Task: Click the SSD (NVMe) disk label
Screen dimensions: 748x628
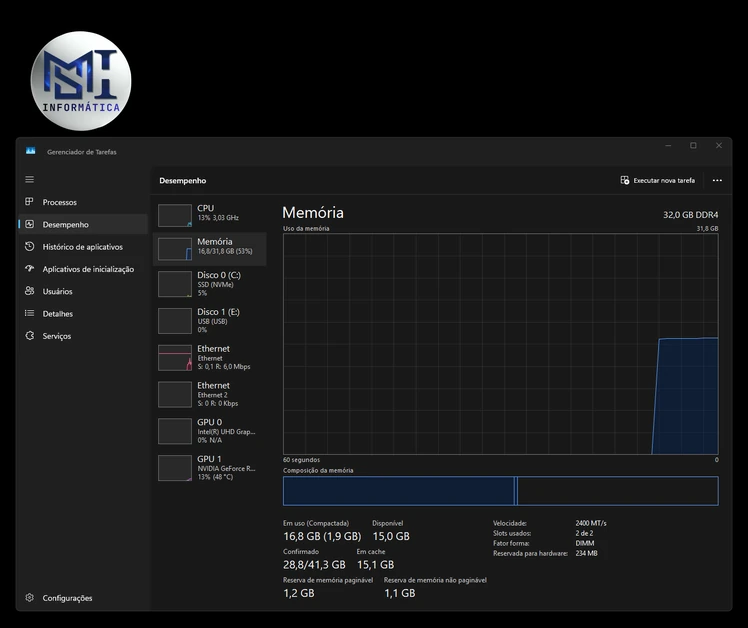Action: click(x=216, y=284)
